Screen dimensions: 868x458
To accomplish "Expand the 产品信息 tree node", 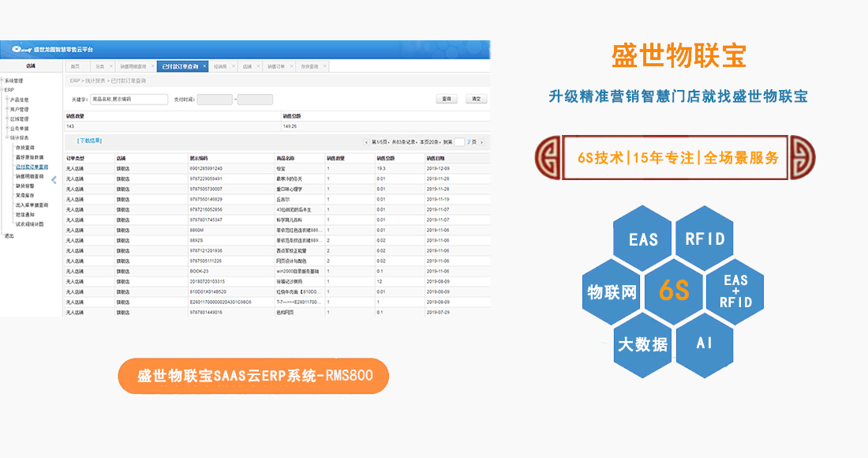I will [x=7, y=99].
